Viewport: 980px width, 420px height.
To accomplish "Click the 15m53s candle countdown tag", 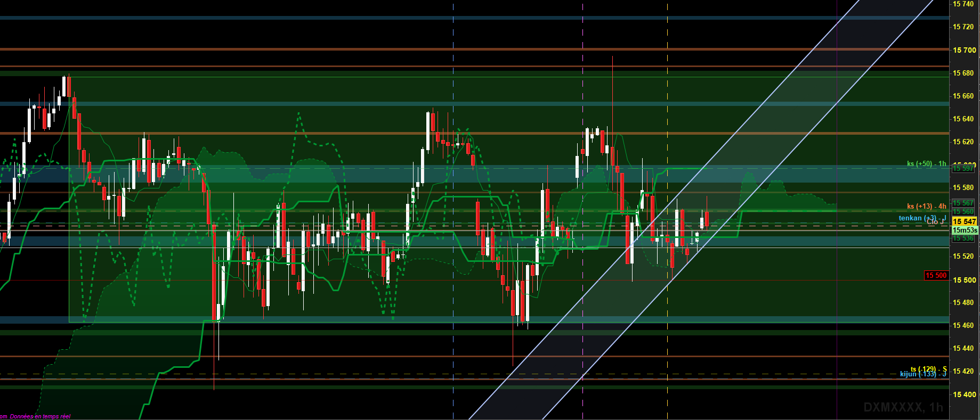I will [965, 230].
